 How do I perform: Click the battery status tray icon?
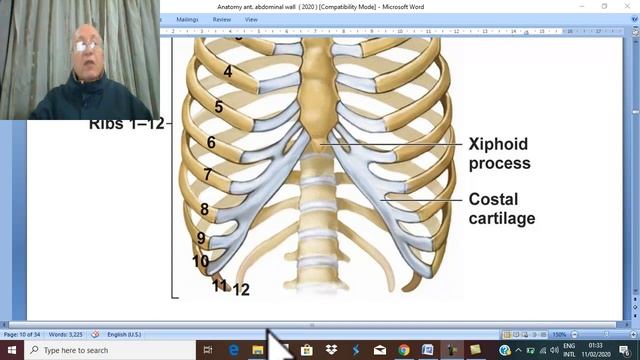pos(530,350)
